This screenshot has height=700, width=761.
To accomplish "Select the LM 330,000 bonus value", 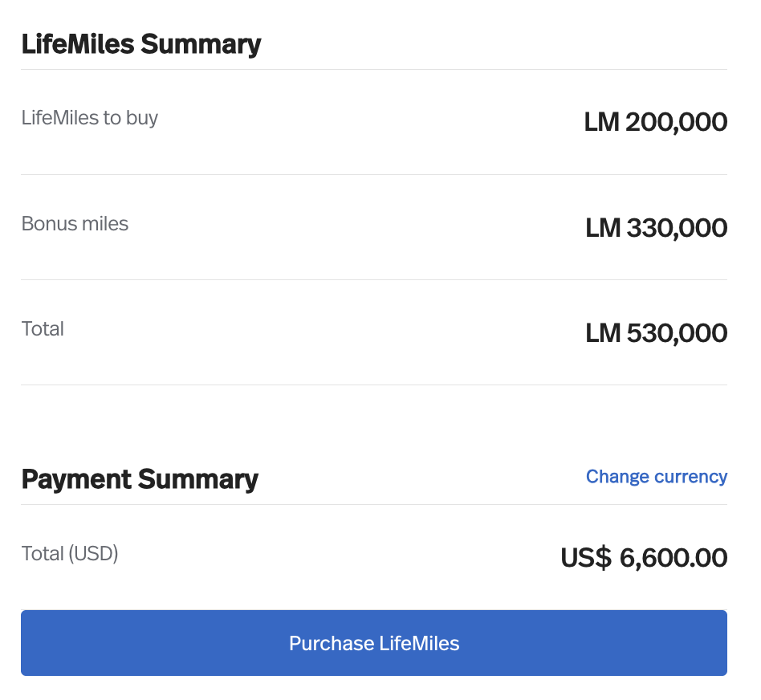I will (x=656, y=228).
